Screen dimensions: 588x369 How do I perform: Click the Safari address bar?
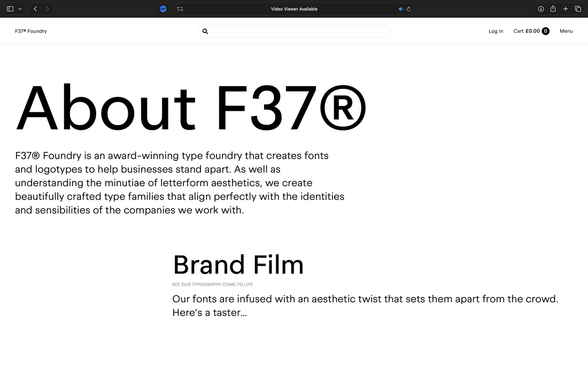294,9
